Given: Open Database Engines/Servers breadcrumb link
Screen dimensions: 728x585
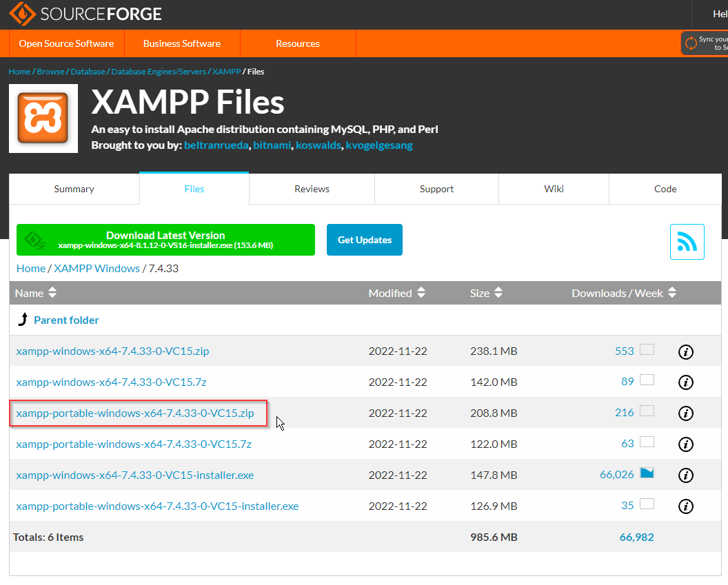Looking at the screenshot, I should [x=159, y=72].
